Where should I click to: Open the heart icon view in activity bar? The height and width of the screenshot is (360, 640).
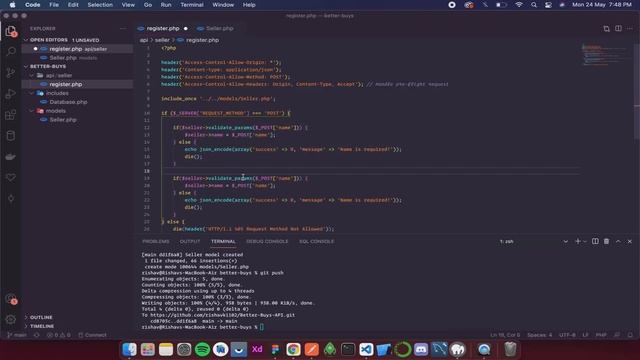tap(11, 177)
